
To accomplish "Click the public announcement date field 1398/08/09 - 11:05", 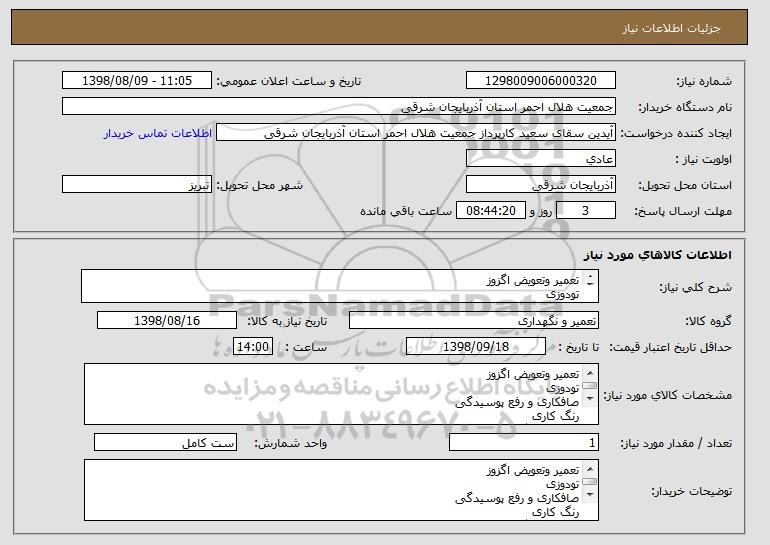I will coord(137,81).
